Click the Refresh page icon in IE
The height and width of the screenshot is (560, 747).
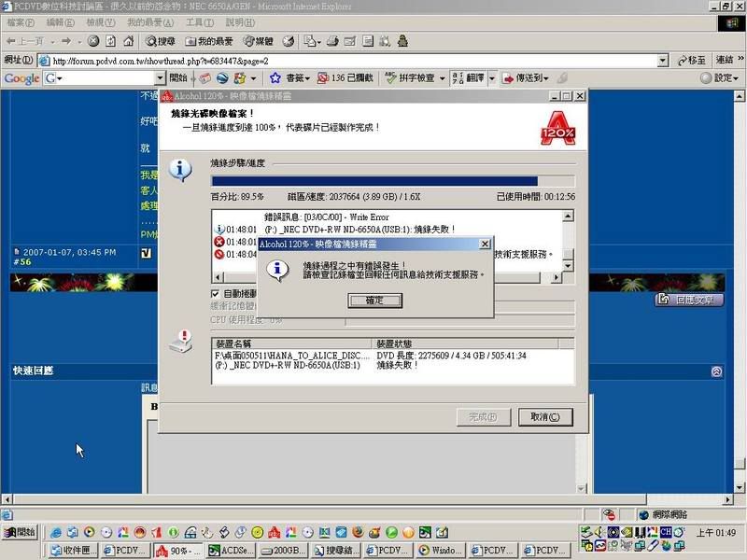(x=110, y=41)
